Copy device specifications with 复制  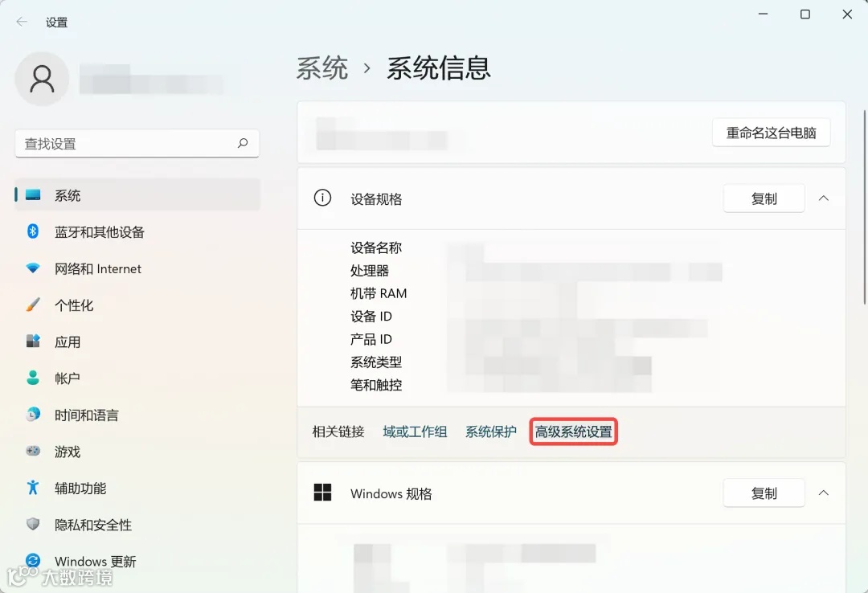click(764, 198)
